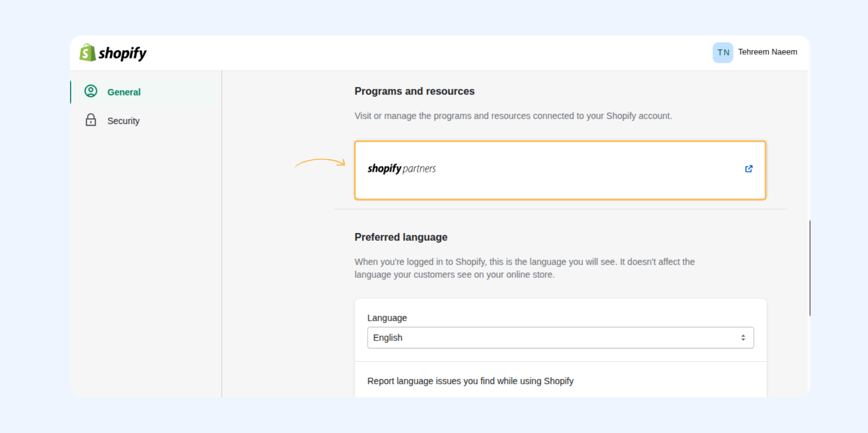Screen dimensions: 868x433
Task: Click the Programs and resources heading
Action: [414, 91]
